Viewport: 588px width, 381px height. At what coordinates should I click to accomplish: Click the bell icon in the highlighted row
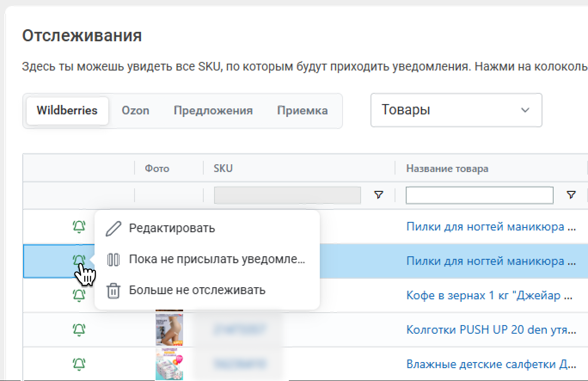(x=79, y=261)
